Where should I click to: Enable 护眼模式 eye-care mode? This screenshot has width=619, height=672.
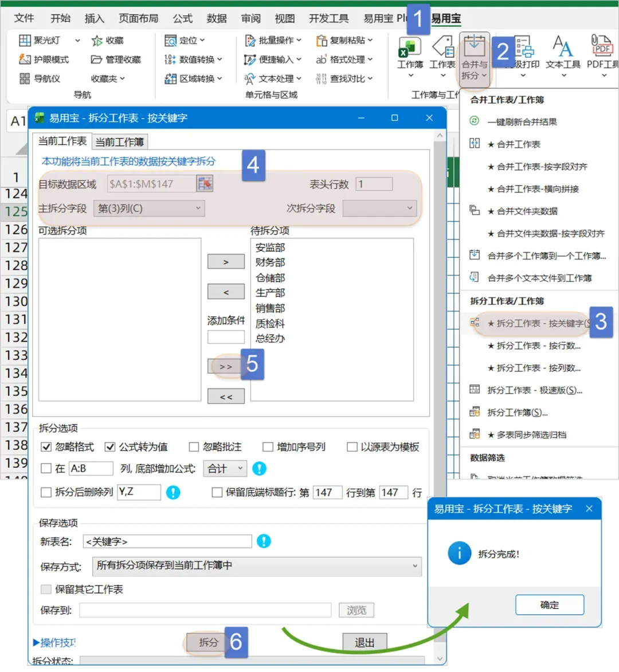pyautogui.click(x=44, y=60)
